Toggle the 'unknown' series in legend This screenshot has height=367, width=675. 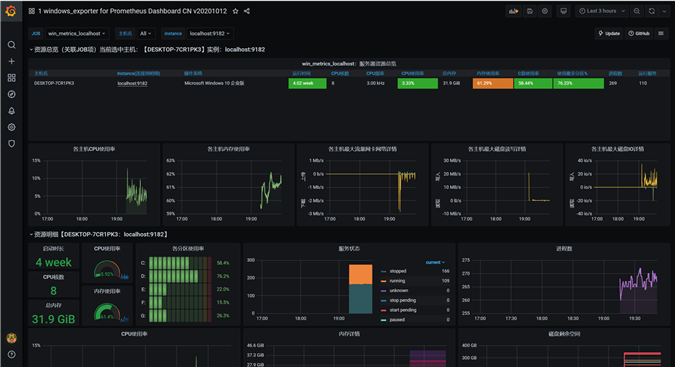[x=398, y=290]
